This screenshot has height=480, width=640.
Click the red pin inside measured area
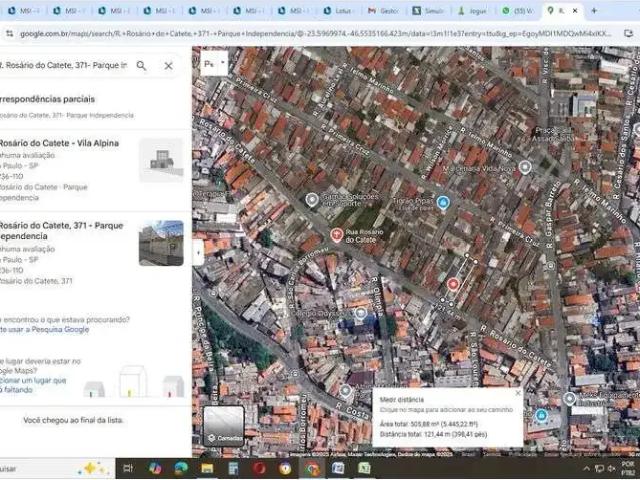coord(453,284)
